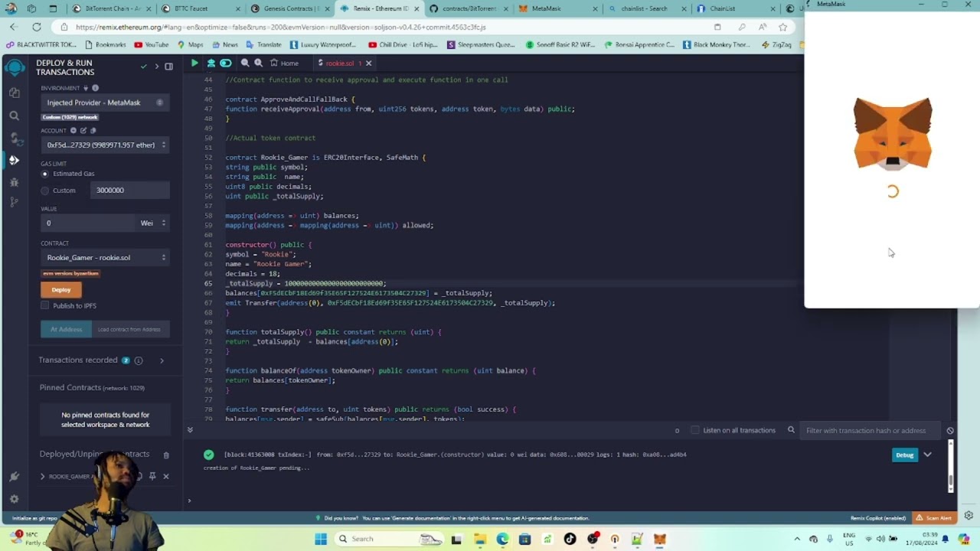Remove the ROOKIE_GAMER deployed contract
This screenshot has width=980, height=551.
tap(166, 476)
